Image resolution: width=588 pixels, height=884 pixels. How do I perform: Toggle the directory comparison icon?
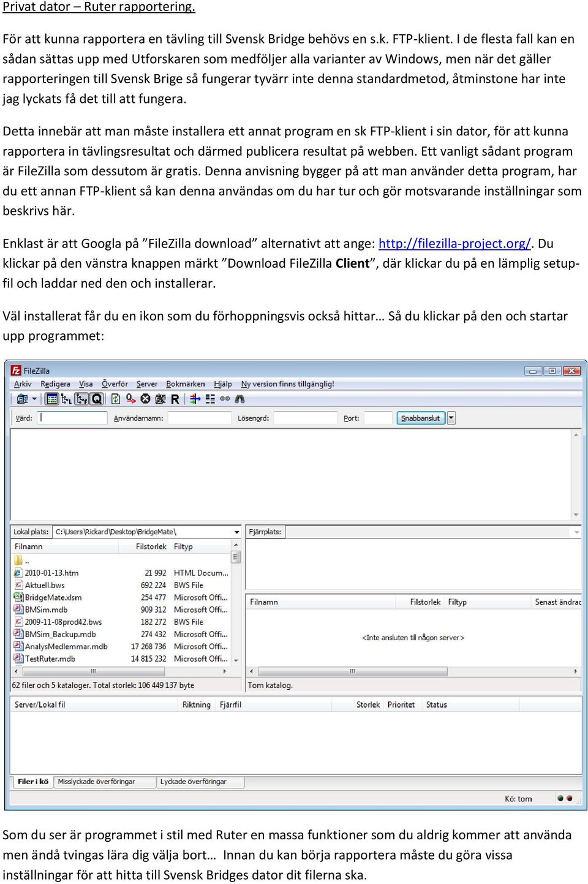(210, 399)
